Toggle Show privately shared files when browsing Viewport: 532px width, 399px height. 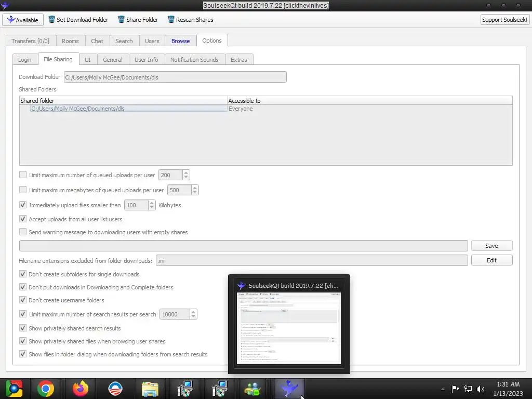coord(23,341)
